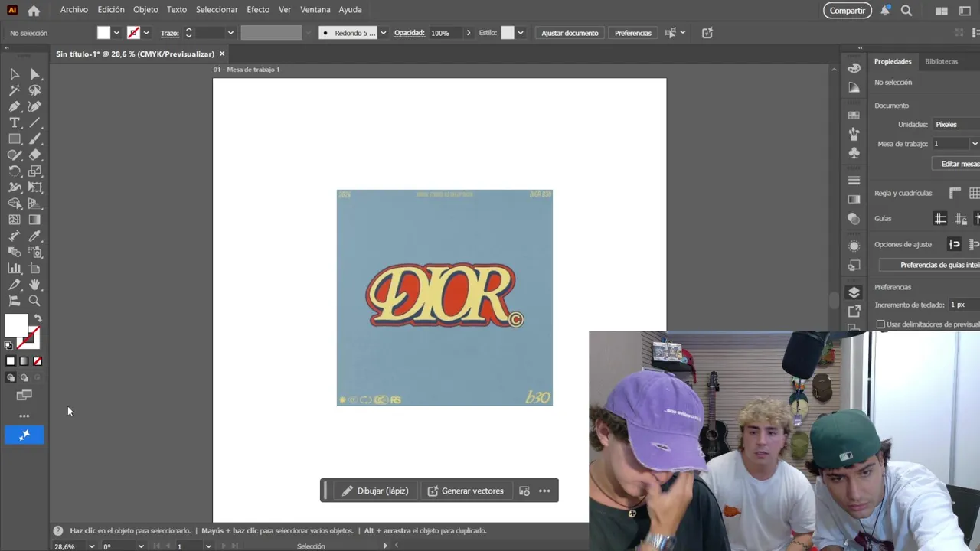Toggle show guides button

pyautogui.click(x=940, y=219)
